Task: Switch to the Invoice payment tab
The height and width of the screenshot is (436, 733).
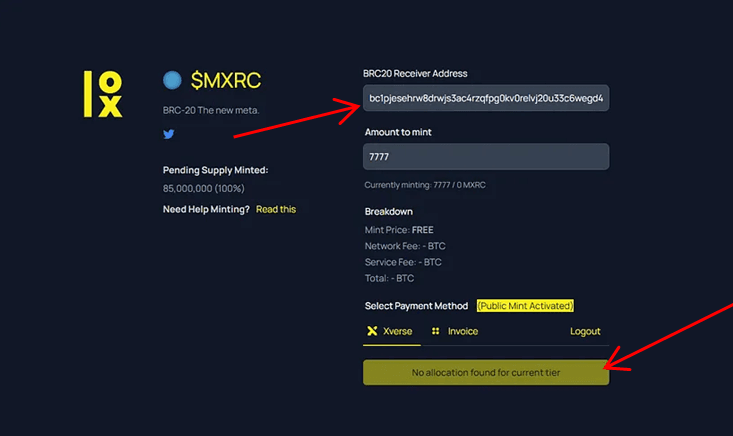Action: tap(455, 331)
